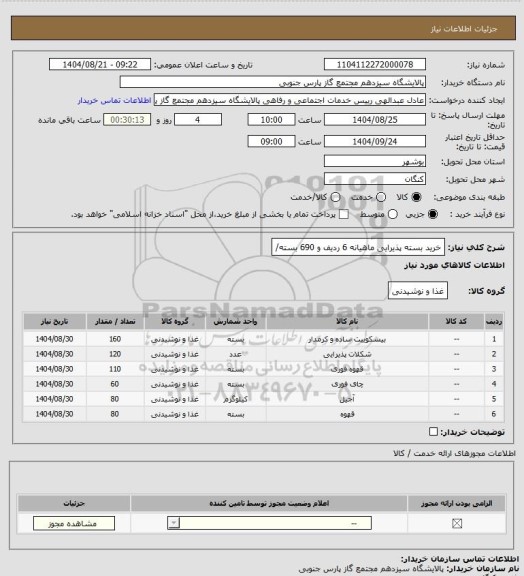
Task: Click unit عدد in the chocolate row
Action: point(236,354)
